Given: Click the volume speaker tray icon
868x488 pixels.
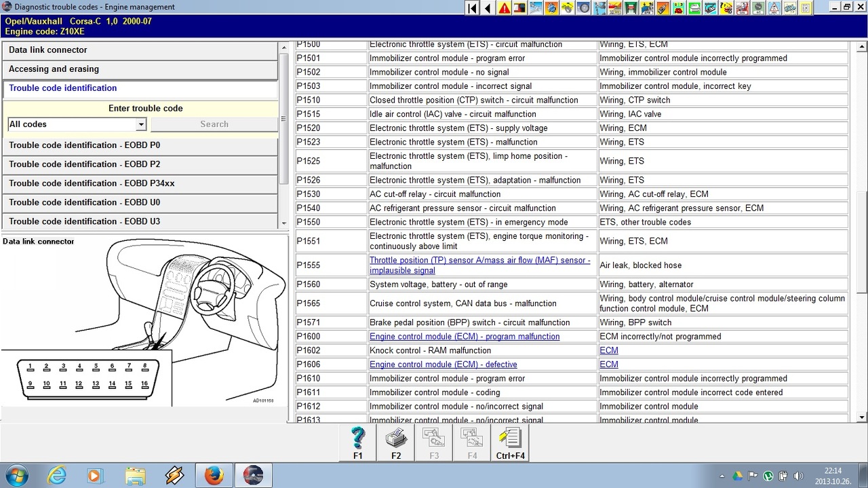Looking at the screenshot, I should (798, 476).
